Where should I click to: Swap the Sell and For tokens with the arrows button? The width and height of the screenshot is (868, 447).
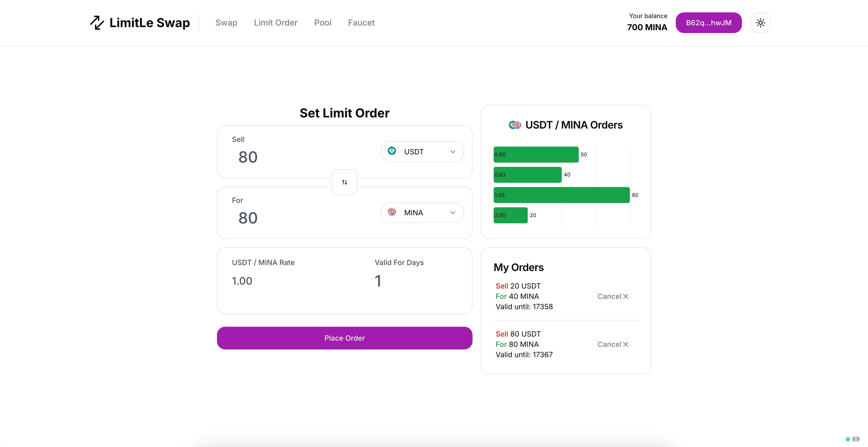(x=344, y=182)
